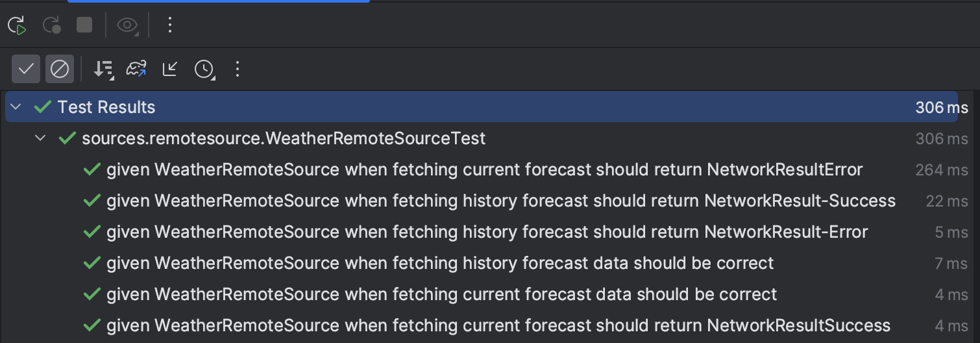Click the import tests from file icon
980x343 pixels.
(136, 69)
